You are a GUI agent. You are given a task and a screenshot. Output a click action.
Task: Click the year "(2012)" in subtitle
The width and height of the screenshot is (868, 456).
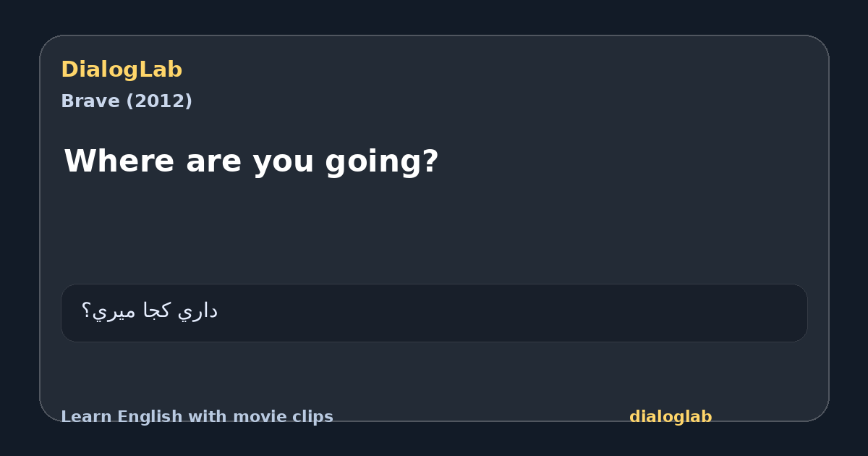159,101
